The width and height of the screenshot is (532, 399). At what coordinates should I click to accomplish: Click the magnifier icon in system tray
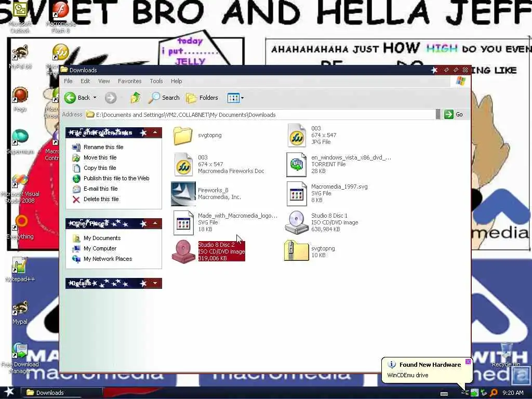pyautogui.click(x=494, y=393)
